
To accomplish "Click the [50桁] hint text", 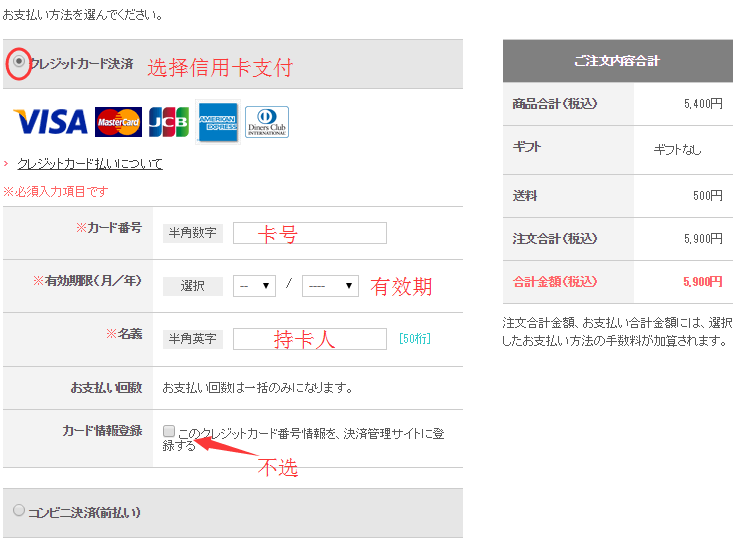I will 414,339.
